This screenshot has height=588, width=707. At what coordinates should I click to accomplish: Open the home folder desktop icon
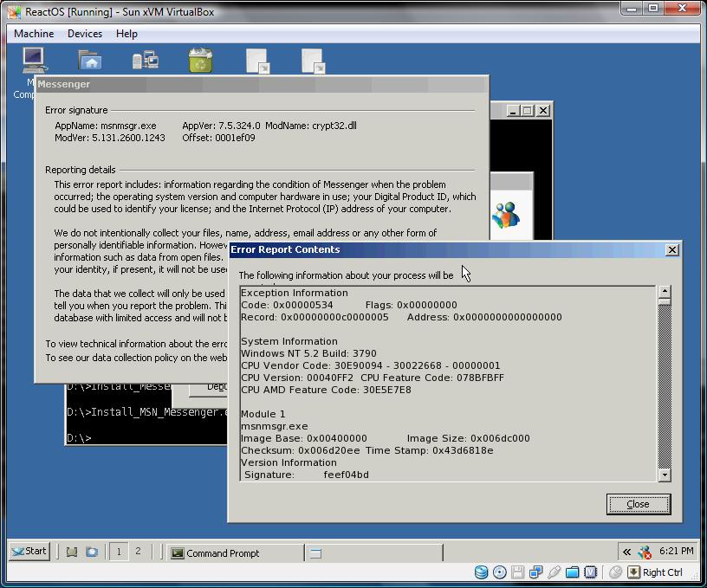click(x=90, y=60)
